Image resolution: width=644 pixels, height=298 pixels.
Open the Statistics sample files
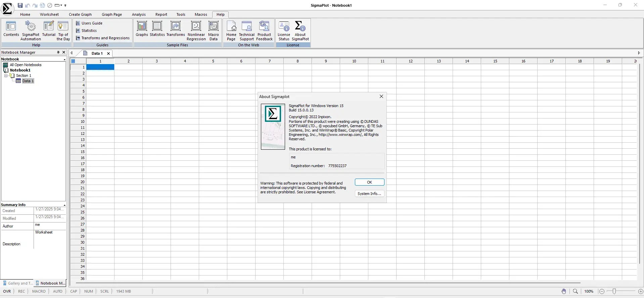157,29
